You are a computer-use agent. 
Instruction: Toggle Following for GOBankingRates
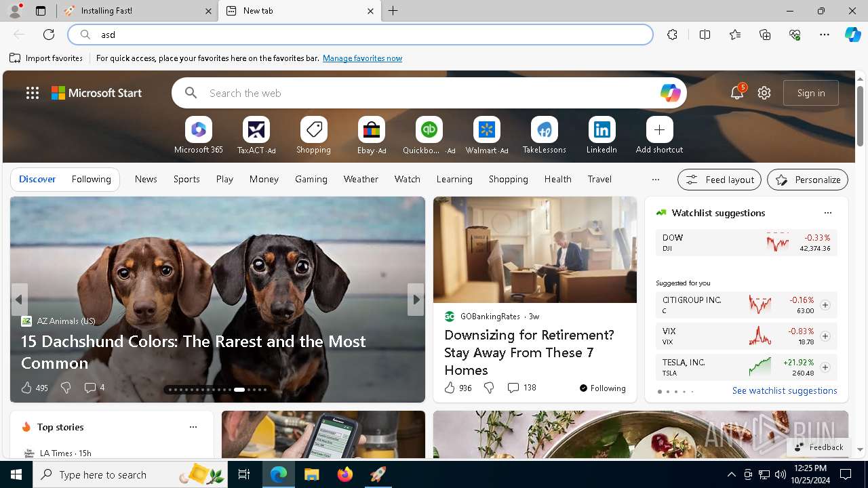[602, 388]
